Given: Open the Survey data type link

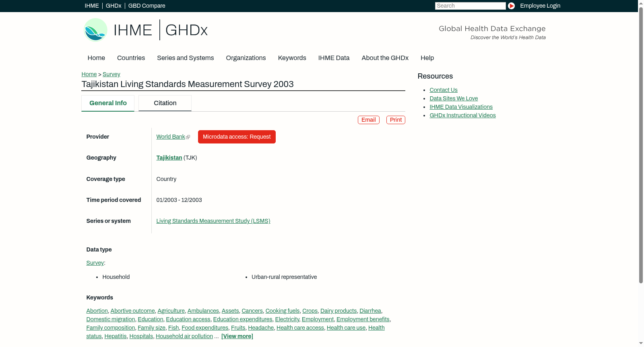Looking at the screenshot, I should [95, 263].
